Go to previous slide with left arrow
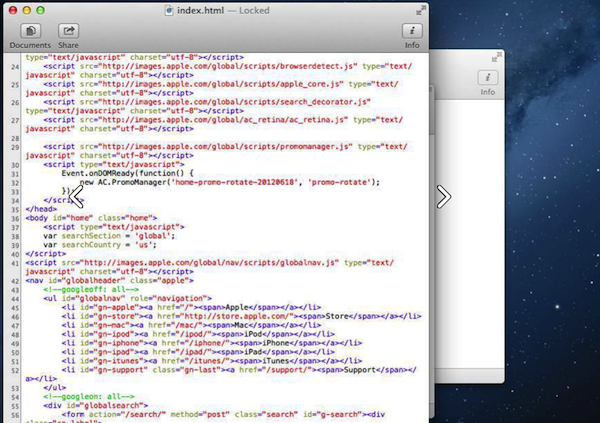Viewport: 600px width, 423px height. (x=75, y=197)
